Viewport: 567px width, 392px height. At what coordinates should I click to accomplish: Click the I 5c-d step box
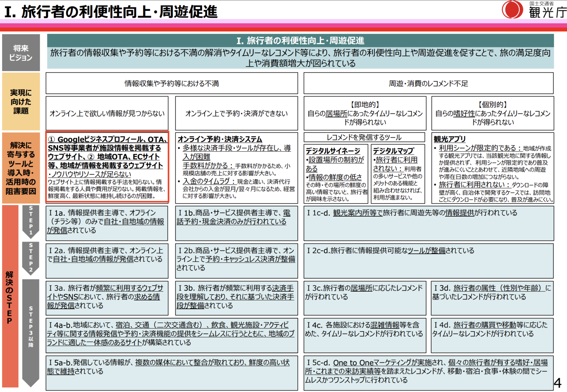click(428, 373)
